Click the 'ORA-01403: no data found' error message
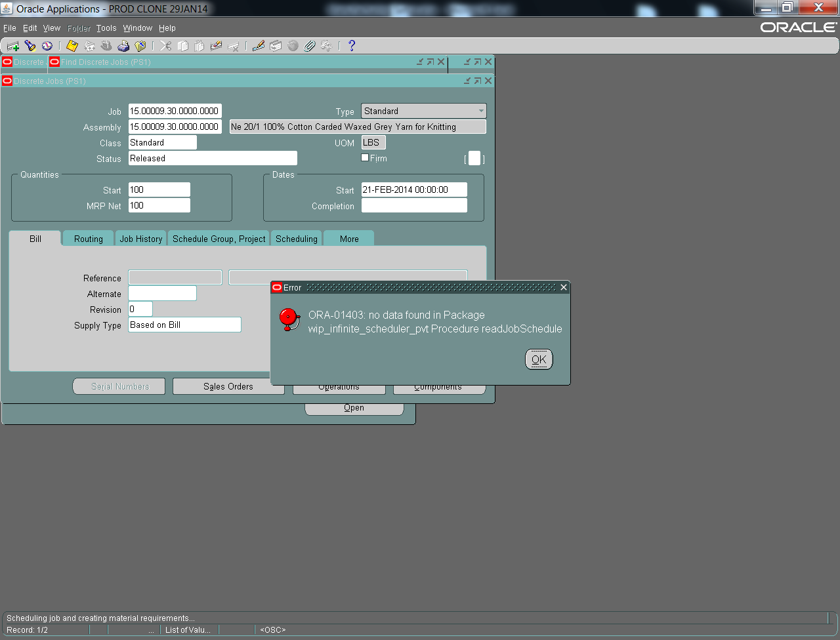Image resolution: width=840 pixels, height=640 pixels. 435,322
